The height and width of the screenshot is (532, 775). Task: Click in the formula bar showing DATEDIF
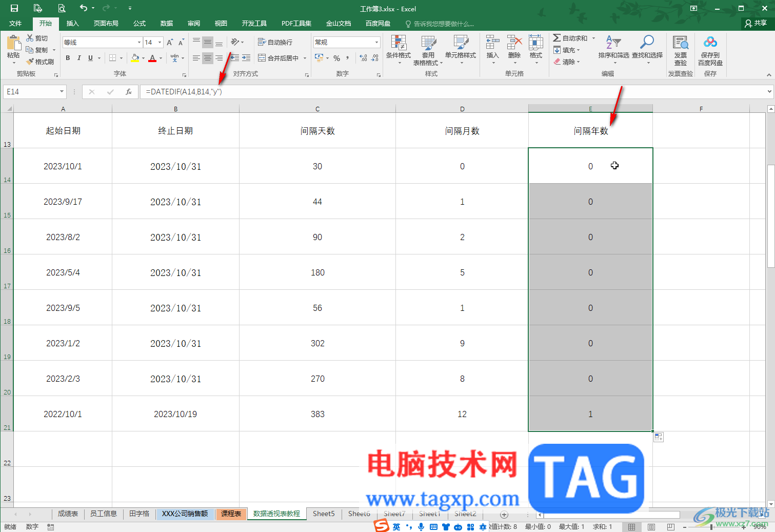coord(453,92)
